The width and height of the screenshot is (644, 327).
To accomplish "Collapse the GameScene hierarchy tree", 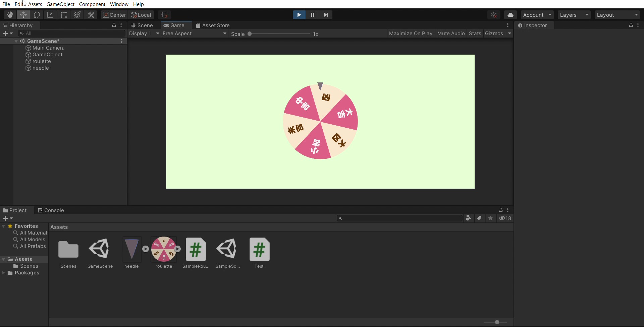I will click(x=16, y=41).
